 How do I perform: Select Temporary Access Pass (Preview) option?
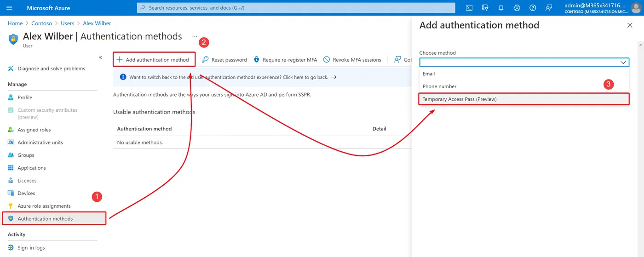coord(524,99)
